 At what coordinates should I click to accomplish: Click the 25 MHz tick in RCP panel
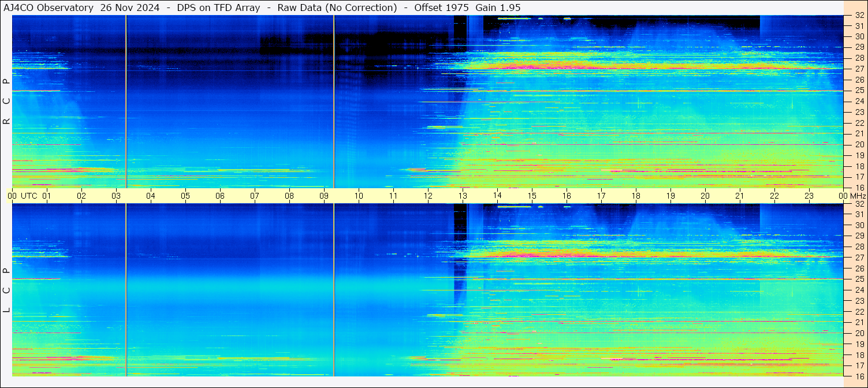tap(859, 90)
